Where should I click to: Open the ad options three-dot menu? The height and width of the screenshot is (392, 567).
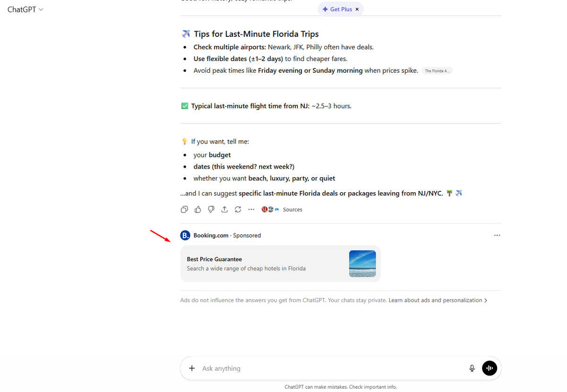(497, 235)
